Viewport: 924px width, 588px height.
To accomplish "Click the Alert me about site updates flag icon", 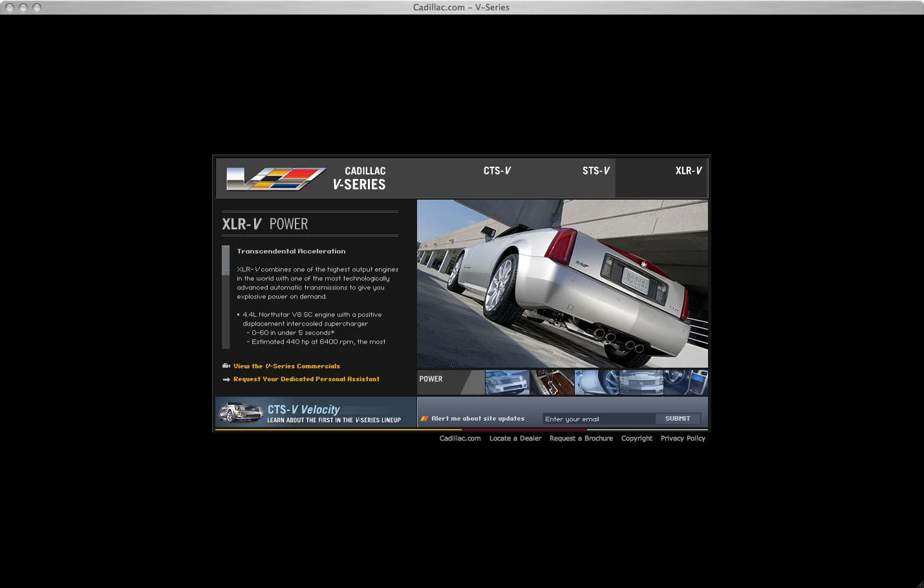I will point(424,419).
